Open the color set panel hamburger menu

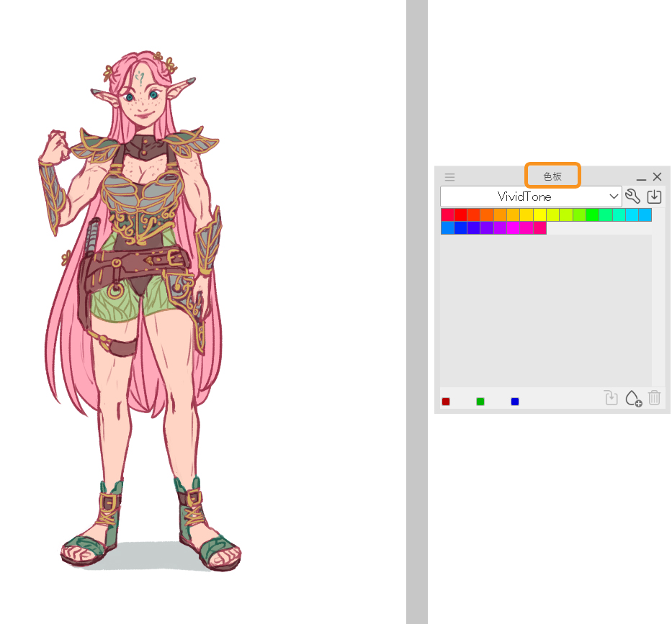[449, 177]
